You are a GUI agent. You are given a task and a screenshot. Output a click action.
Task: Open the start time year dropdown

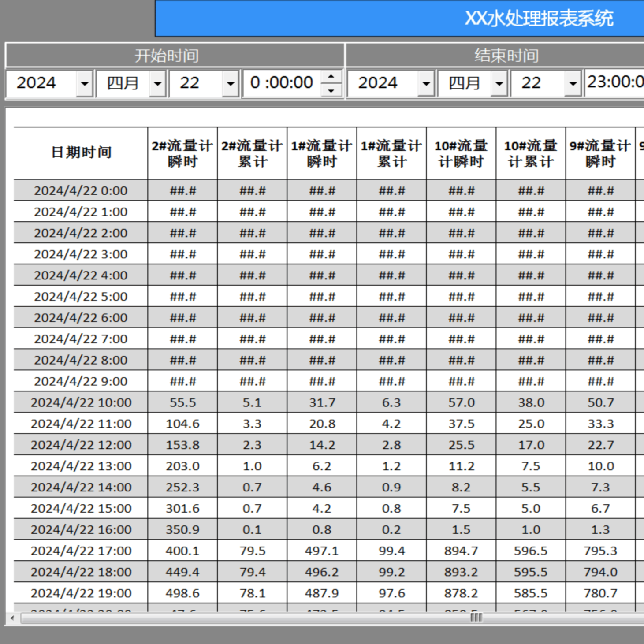pos(85,83)
